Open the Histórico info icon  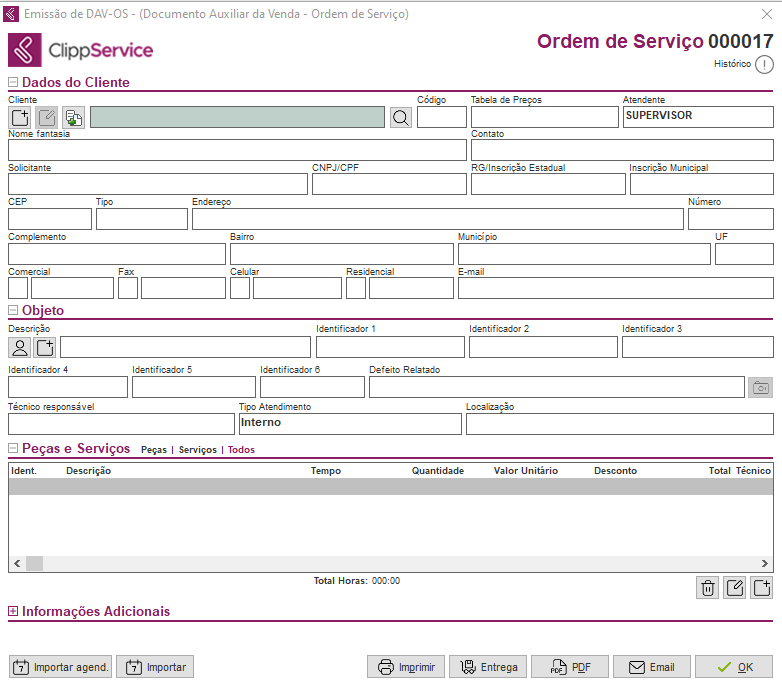[x=764, y=65]
